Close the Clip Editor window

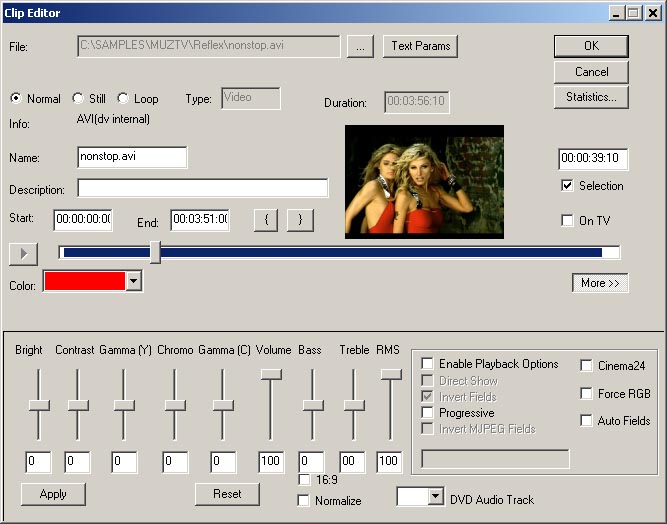653,13
